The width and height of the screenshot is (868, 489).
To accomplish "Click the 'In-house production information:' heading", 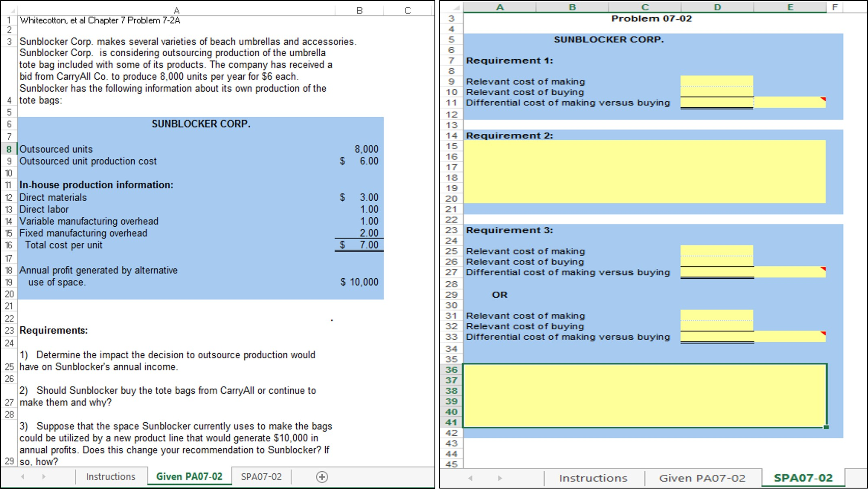I will point(96,185).
